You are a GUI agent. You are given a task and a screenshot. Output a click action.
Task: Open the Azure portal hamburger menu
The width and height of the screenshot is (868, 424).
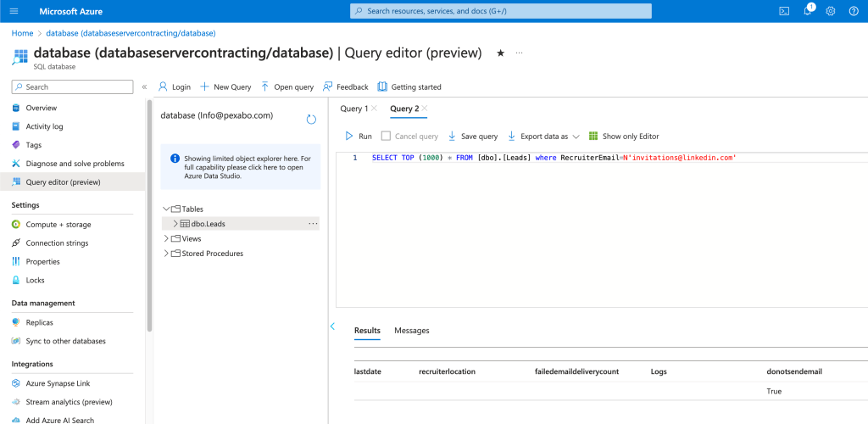coord(14,11)
